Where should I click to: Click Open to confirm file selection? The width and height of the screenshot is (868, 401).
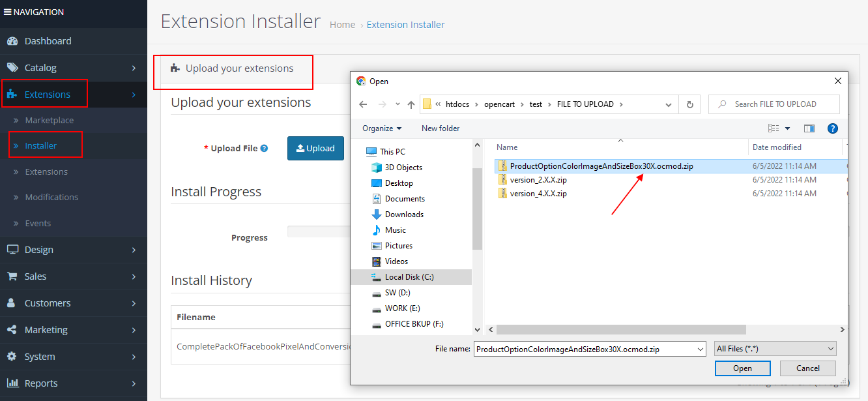point(742,368)
